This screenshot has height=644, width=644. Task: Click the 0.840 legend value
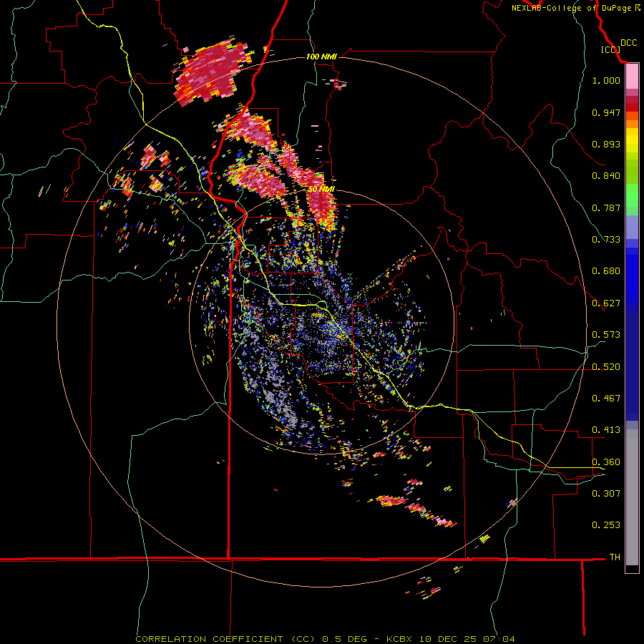606,176
